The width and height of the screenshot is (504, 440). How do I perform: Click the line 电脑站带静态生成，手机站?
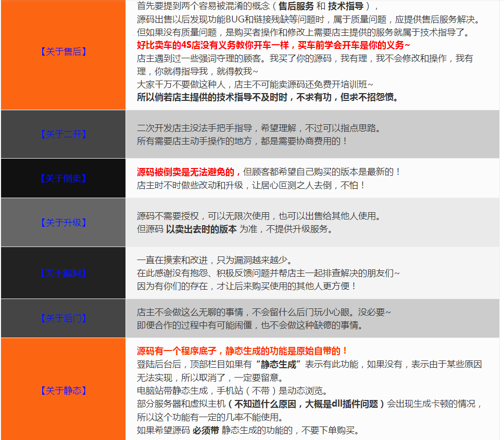(232, 391)
